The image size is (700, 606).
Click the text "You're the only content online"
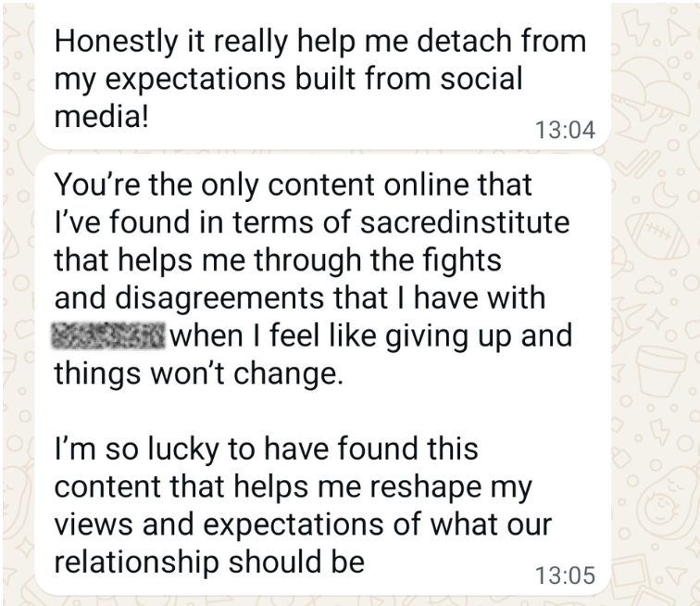click(294, 184)
